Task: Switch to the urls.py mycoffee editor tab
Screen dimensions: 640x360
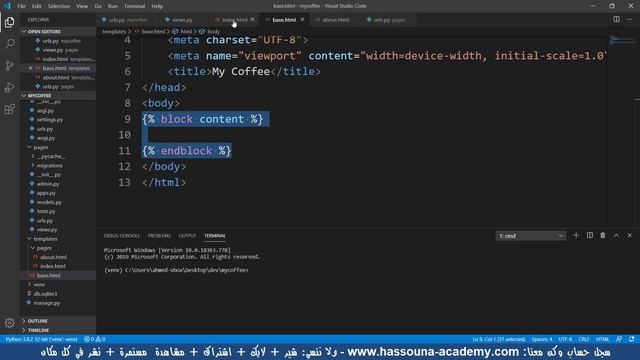Action: [128, 20]
